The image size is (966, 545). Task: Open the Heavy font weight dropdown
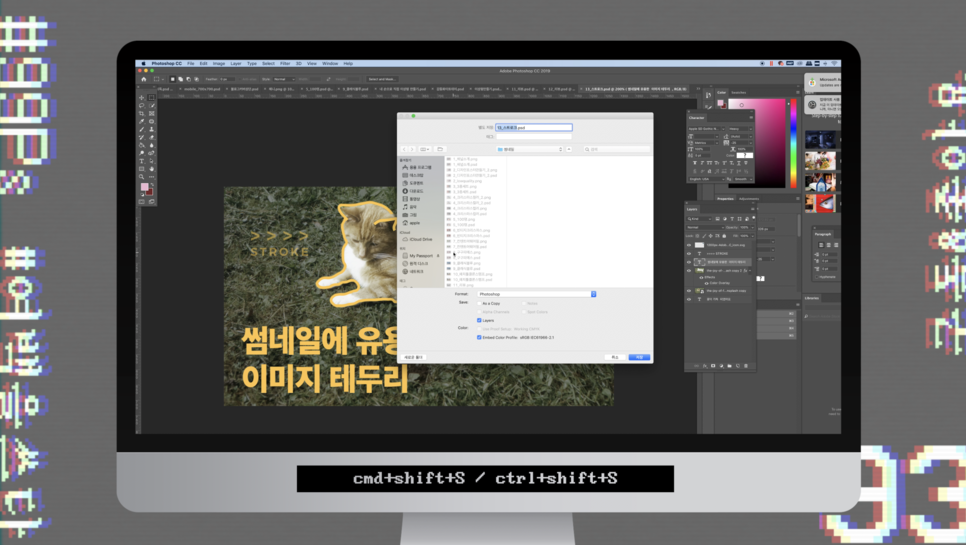pos(741,129)
